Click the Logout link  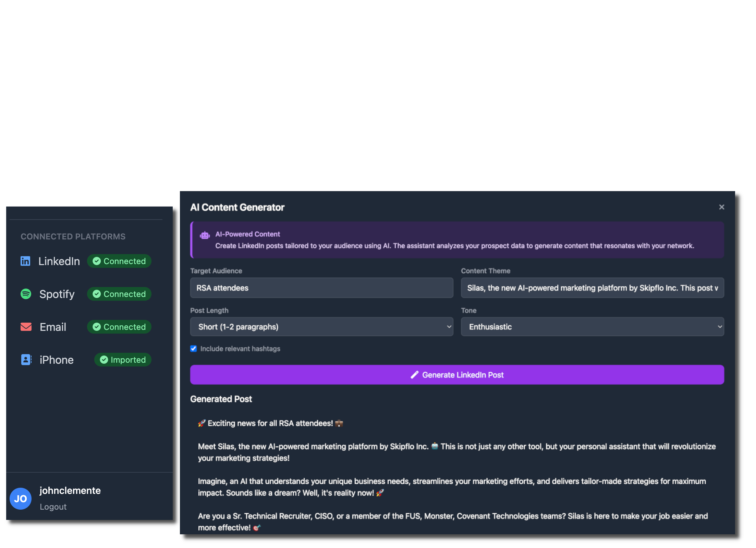coord(53,507)
